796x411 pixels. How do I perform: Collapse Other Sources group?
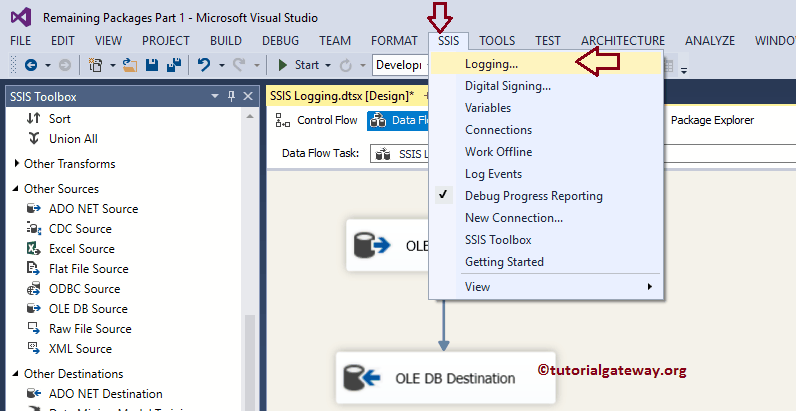(x=17, y=189)
